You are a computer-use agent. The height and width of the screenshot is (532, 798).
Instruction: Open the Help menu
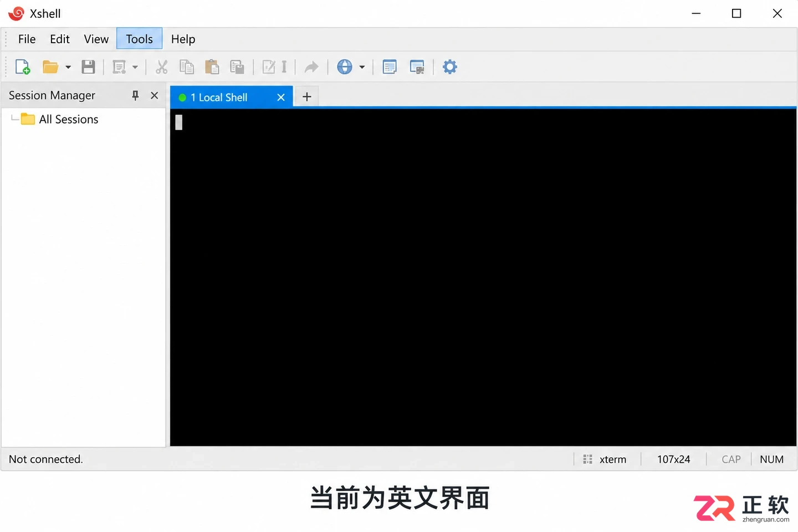point(183,39)
